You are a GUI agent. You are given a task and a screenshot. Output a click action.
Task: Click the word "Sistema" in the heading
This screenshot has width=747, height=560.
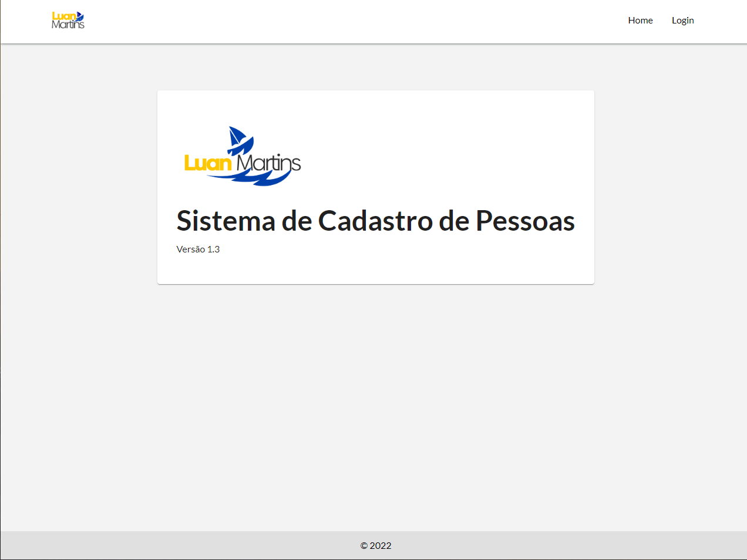[x=226, y=221]
